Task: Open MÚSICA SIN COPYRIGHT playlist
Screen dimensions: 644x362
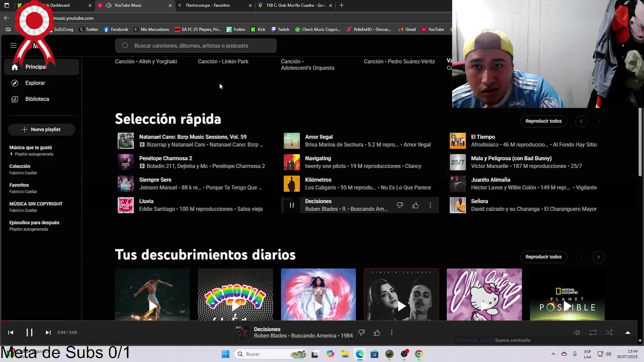Action: click(36, 207)
